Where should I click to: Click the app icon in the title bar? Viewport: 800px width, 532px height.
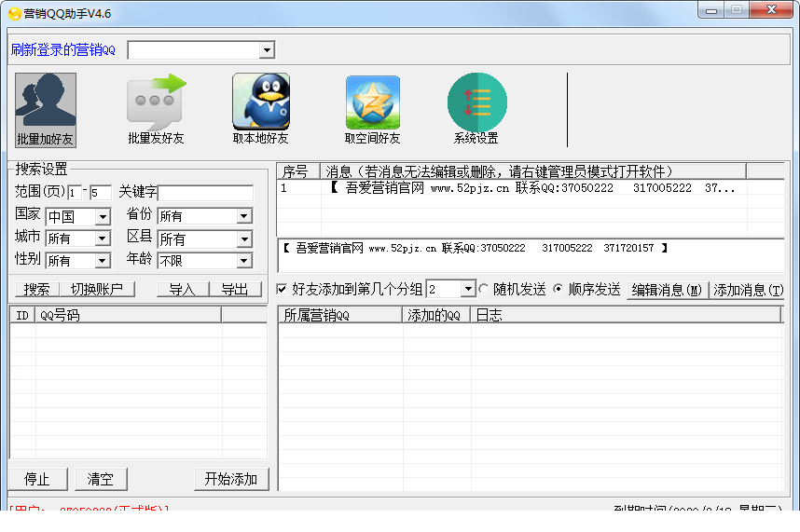(x=15, y=14)
